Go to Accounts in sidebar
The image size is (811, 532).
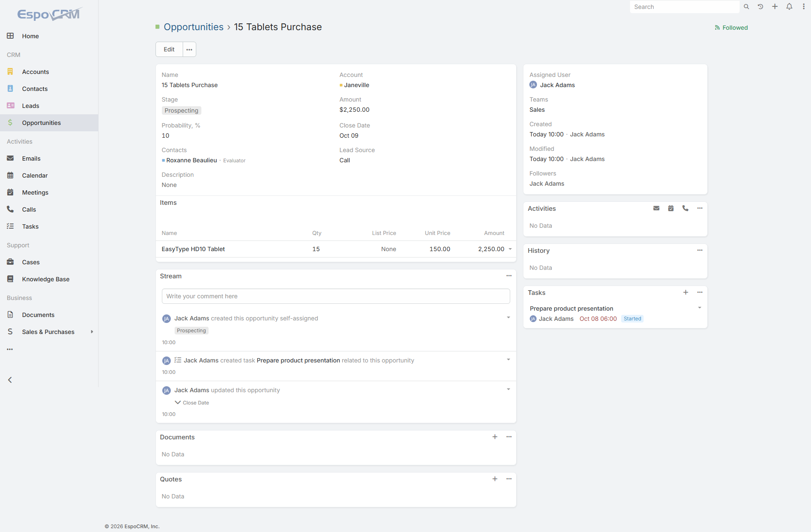pyautogui.click(x=35, y=72)
